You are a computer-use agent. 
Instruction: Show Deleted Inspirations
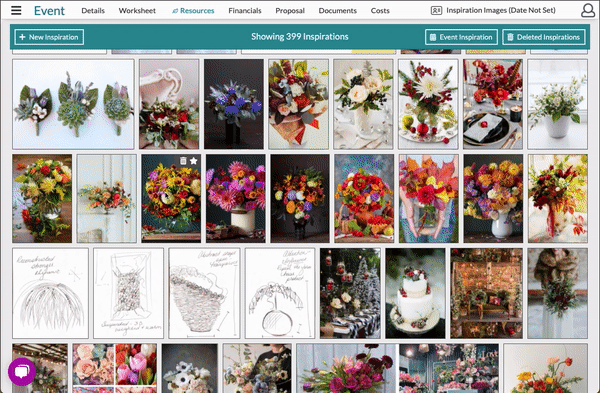pos(544,37)
